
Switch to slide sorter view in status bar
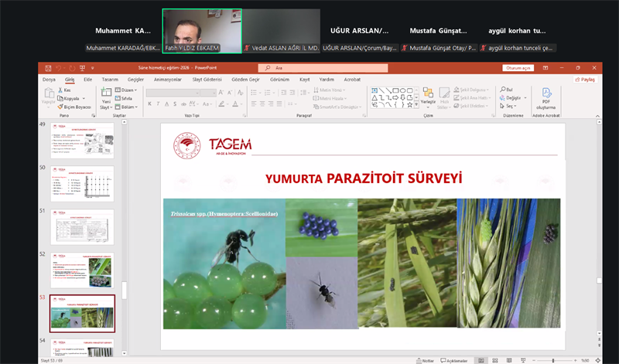coord(496,360)
